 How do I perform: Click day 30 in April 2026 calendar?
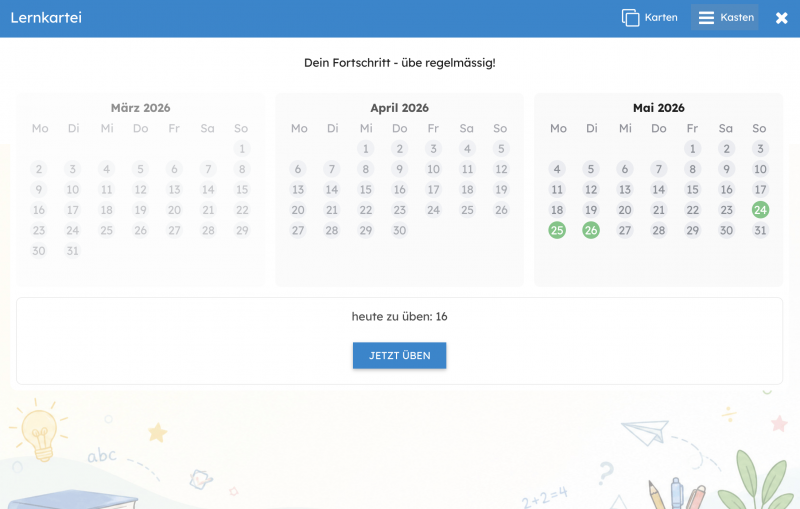point(399,230)
